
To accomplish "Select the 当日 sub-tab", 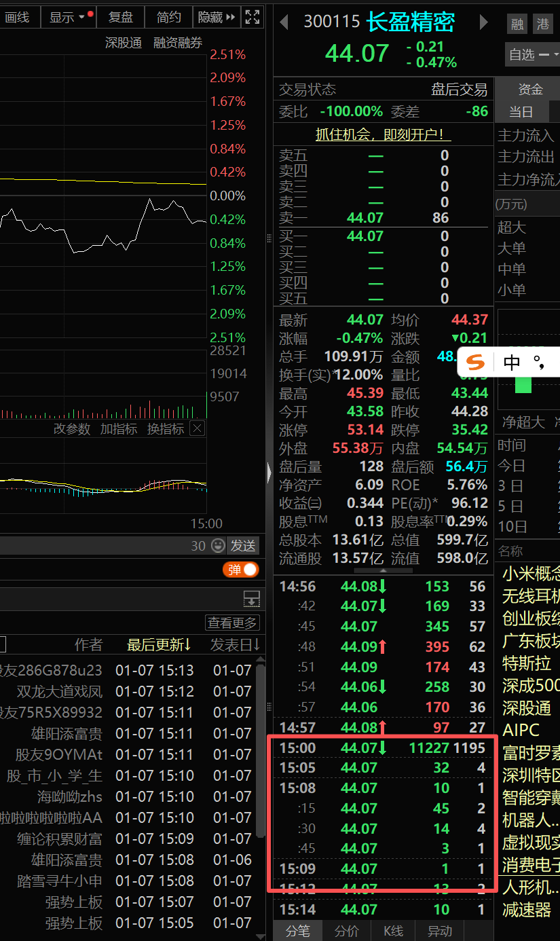I will coord(521,112).
